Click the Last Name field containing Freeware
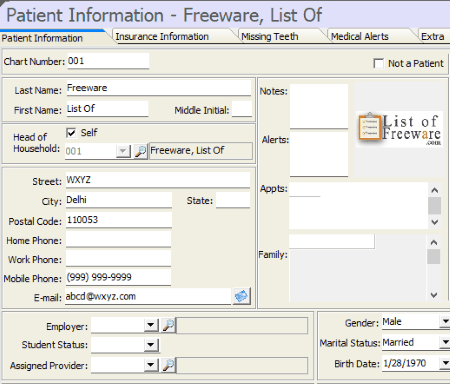450x384 pixels. (159, 88)
